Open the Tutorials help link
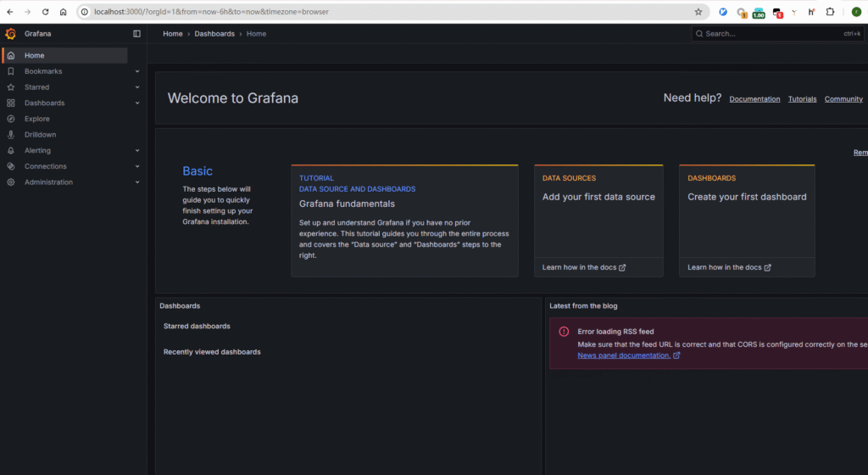Image resolution: width=868 pixels, height=475 pixels. pos(802,99)
